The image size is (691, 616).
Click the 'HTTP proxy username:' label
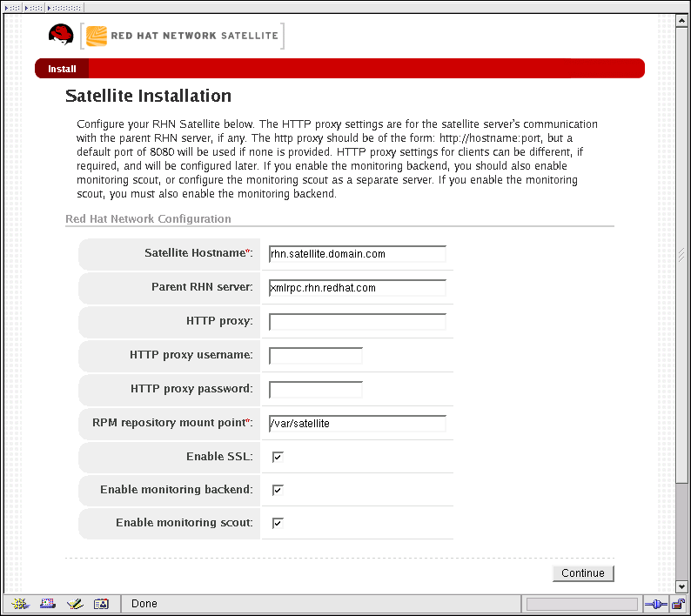pyautogui.click(x=191, y=355)
